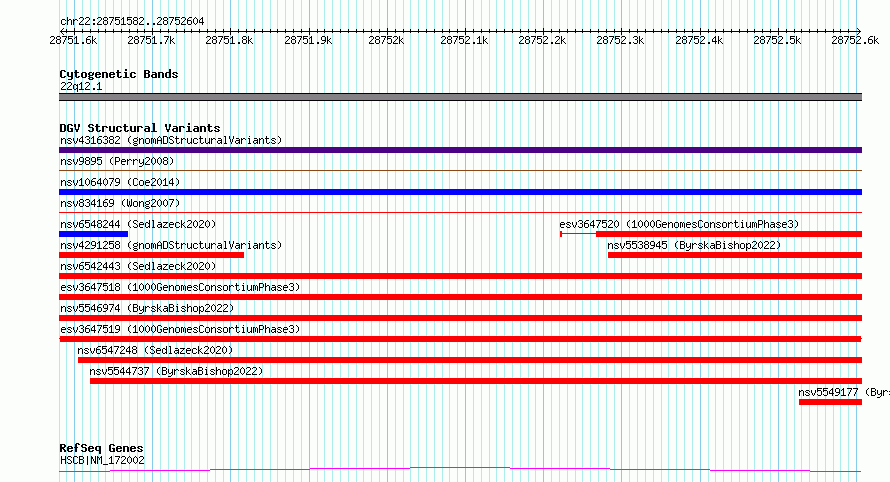Open nsv4291258 gnomAD variant label
890x482 pixels.
[x=171, y=245]
